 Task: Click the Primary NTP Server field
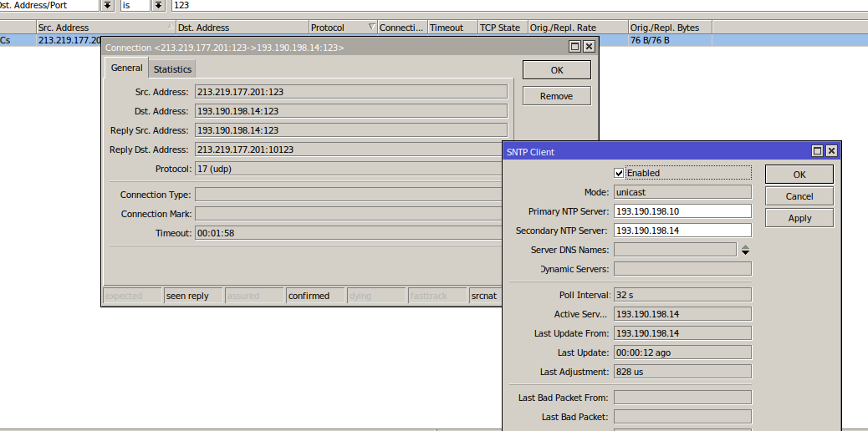682,211
